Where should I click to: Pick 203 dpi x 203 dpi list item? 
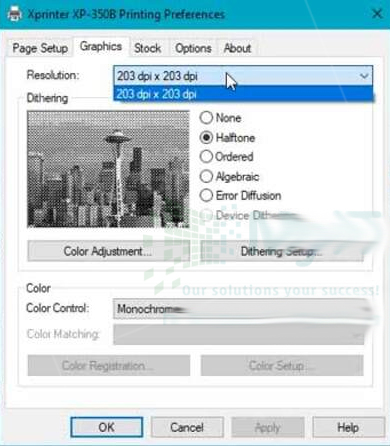243,94
